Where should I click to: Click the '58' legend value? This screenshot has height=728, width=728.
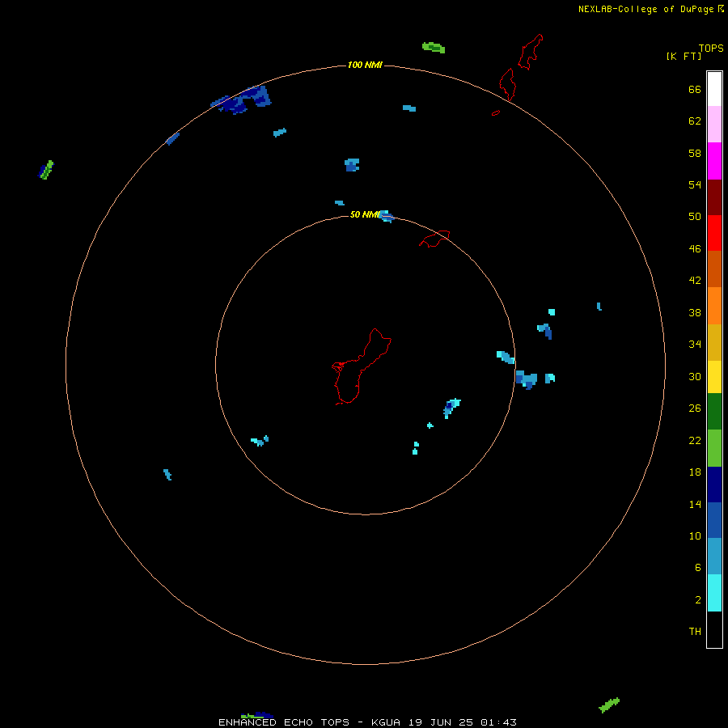pyautogui.click(x=695, y=153)
